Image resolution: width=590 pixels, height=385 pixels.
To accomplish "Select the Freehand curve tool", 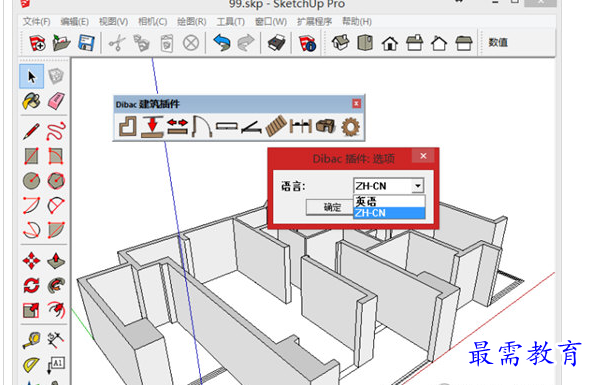I will (x=56, y=131).
